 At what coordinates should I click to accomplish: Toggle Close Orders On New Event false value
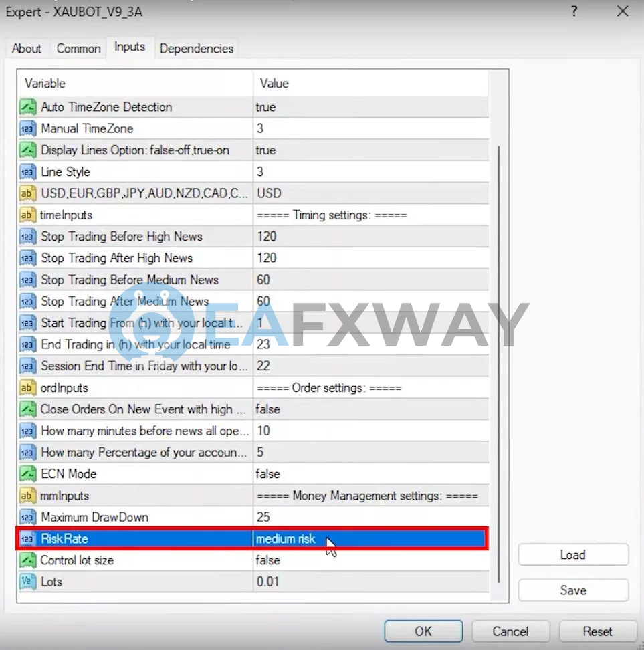tap(370, 409)
